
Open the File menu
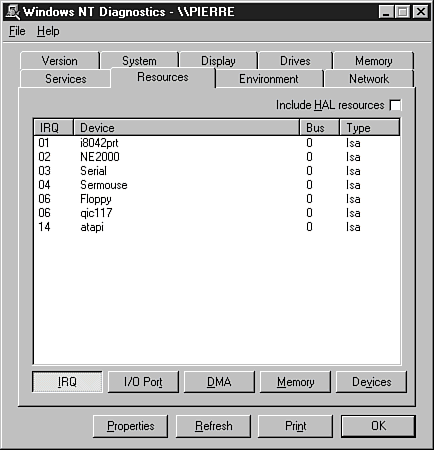(x=17, y=31)
